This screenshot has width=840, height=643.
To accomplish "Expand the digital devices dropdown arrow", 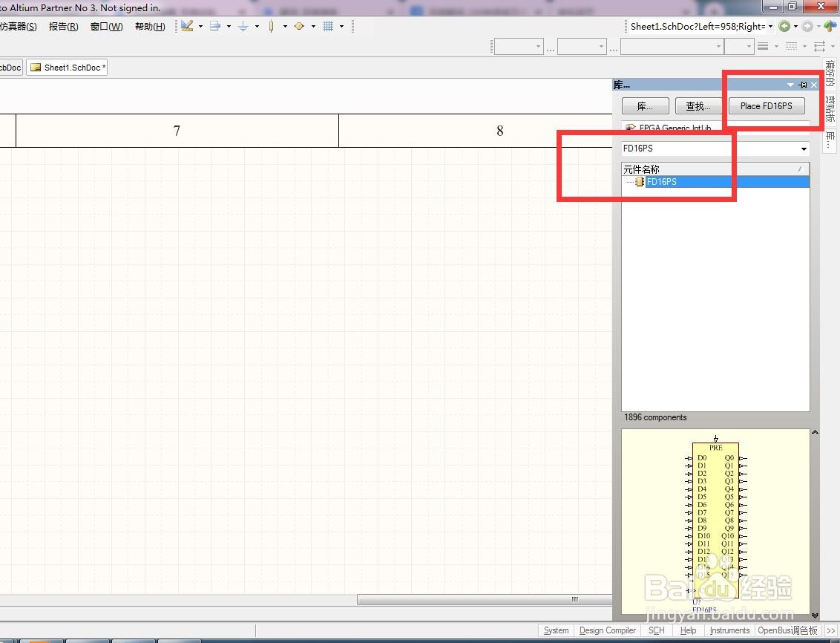I will point(284,26).
